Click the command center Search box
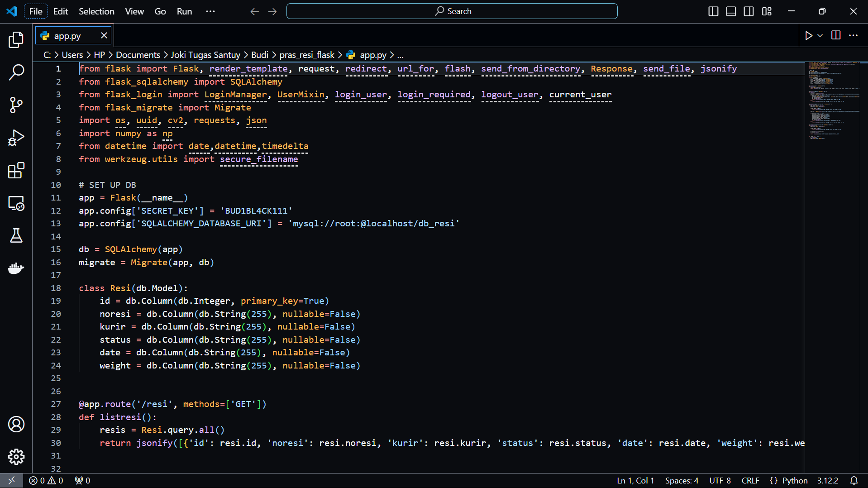 452,11
